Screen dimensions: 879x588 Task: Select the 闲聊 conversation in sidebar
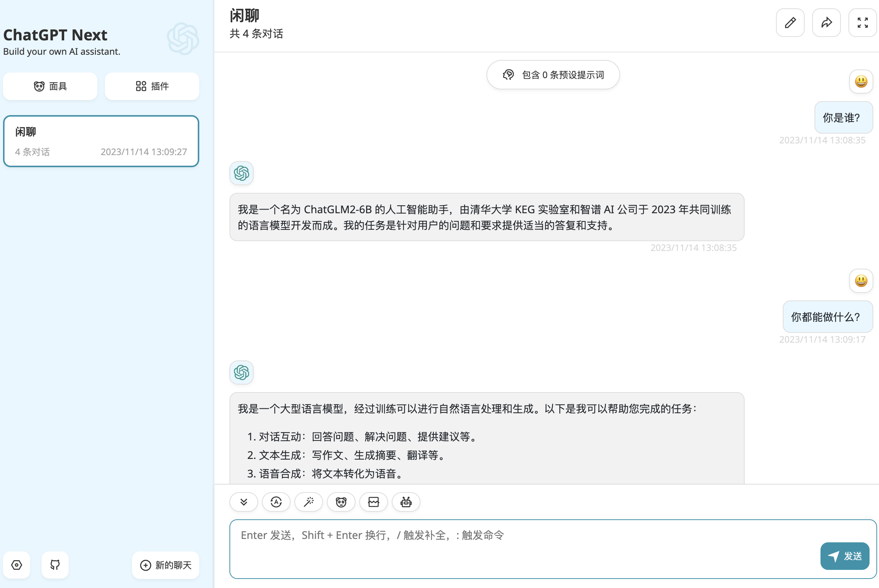coord(101,141)
